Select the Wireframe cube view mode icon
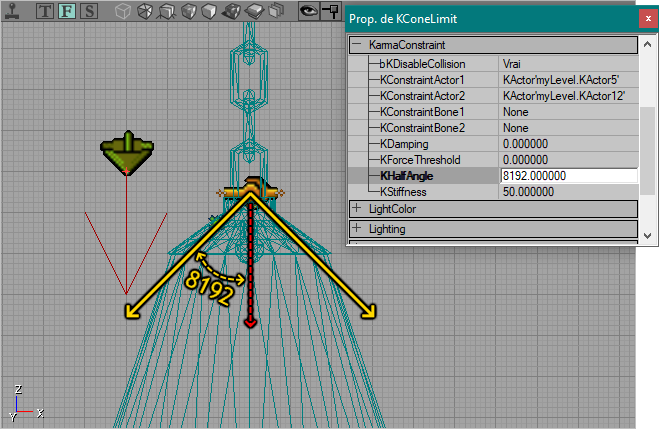 (123, 11)
